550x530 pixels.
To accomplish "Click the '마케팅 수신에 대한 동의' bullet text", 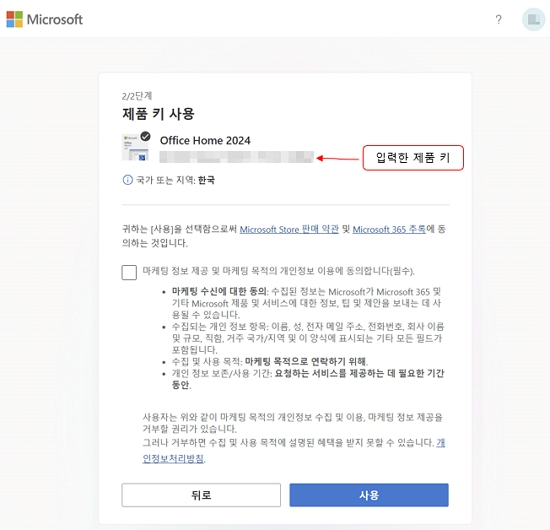I will 220,291.
